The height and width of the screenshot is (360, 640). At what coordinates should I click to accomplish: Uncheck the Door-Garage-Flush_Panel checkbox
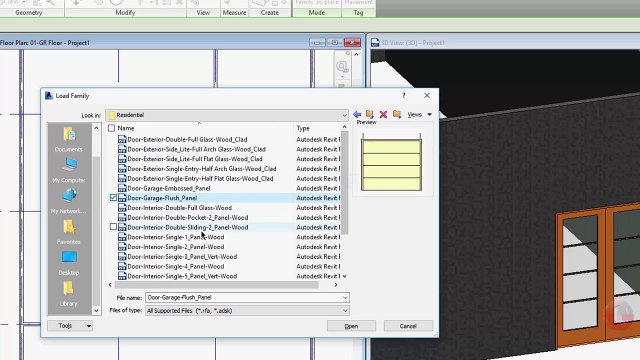[x=113, y=198]
